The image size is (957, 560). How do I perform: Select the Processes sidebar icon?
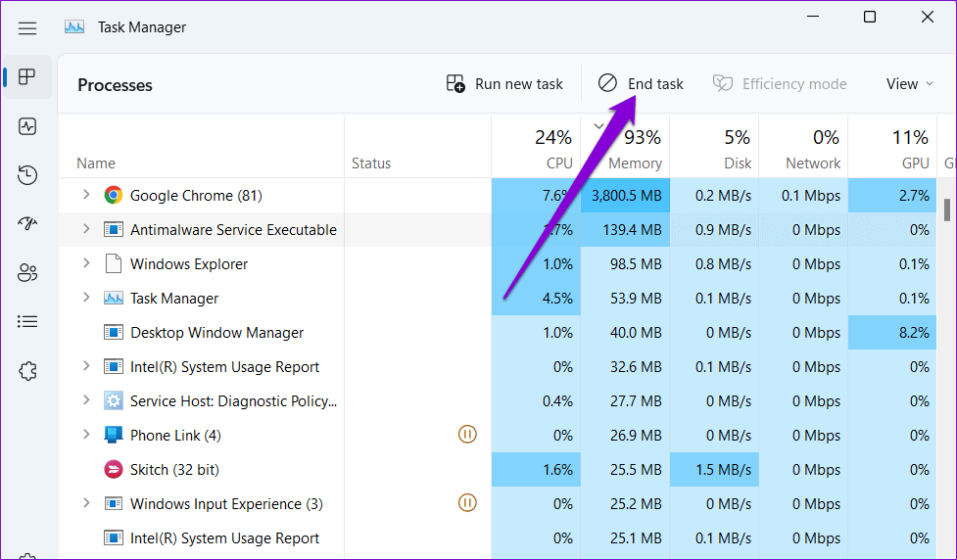click(x=27, y=77)
